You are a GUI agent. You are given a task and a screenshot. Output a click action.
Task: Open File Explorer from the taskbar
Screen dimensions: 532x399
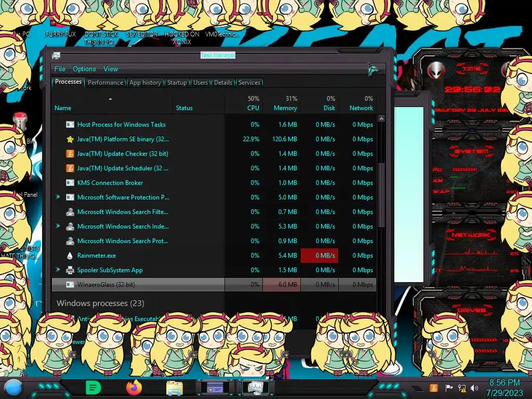tap(175, 388)
